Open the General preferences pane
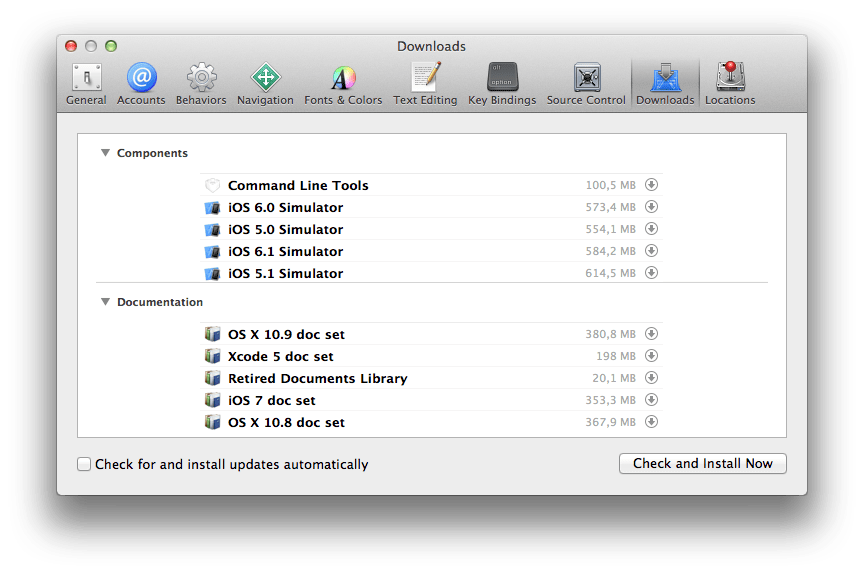The height and width of the screenshot is (574, 864). [86, 84]
